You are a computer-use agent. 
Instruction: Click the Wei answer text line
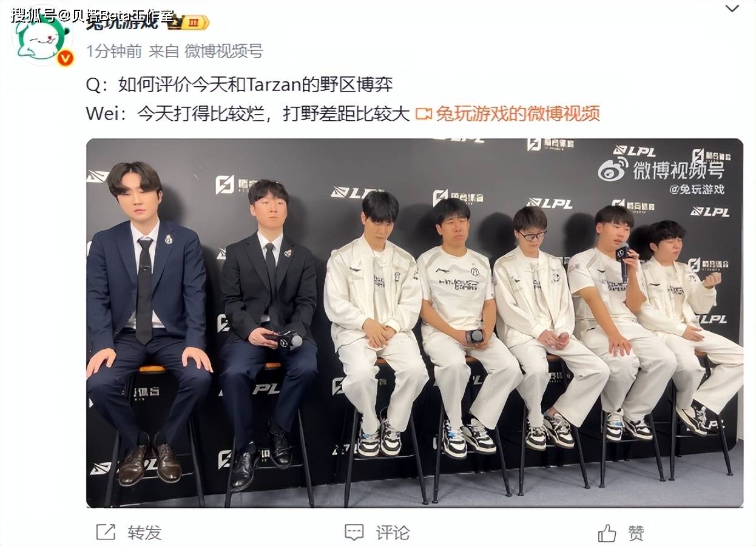click(x=248, y=113)
